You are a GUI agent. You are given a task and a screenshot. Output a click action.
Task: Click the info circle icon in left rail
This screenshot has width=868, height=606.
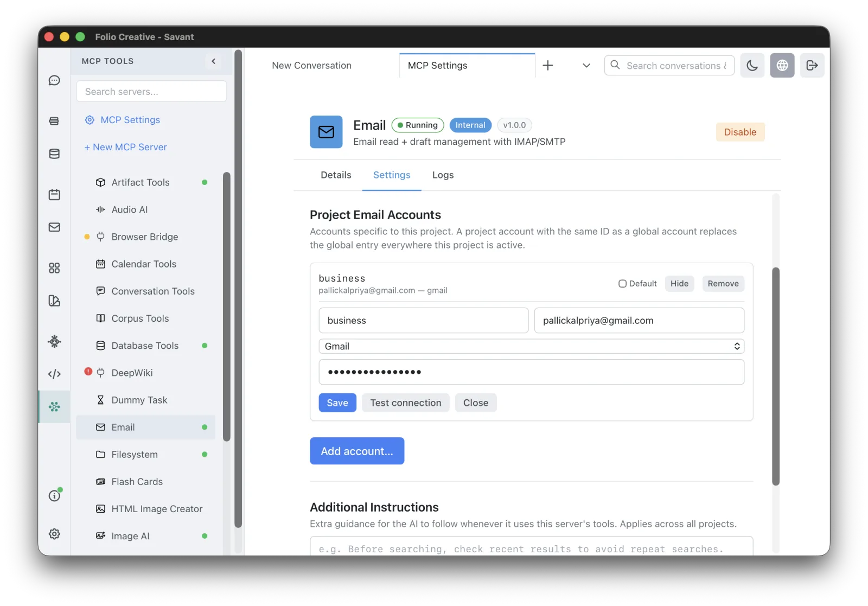pos(54,495)
